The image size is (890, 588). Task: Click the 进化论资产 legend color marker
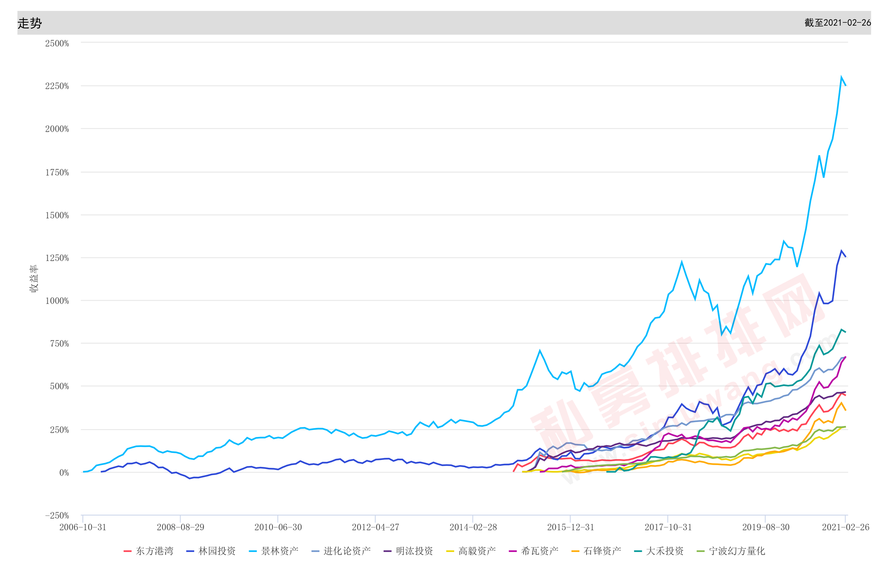315,552
